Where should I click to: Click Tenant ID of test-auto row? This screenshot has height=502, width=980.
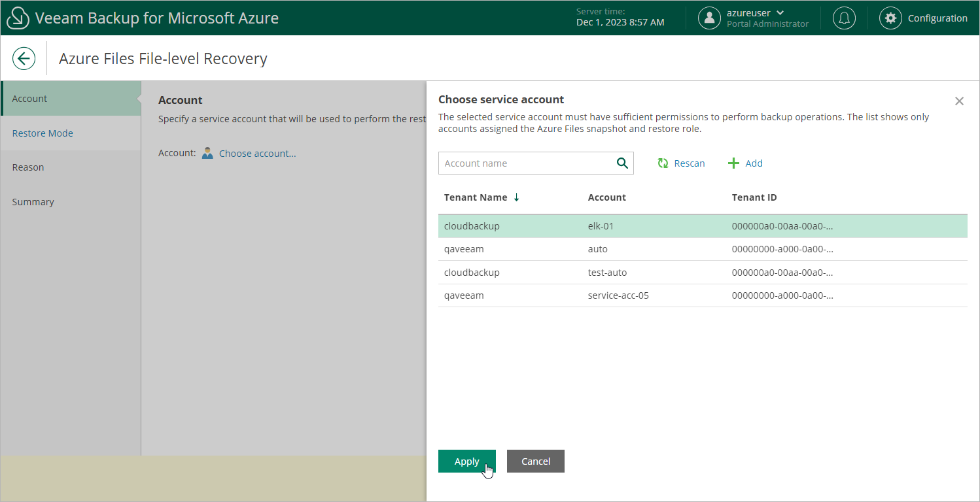[x=782, y=273]
